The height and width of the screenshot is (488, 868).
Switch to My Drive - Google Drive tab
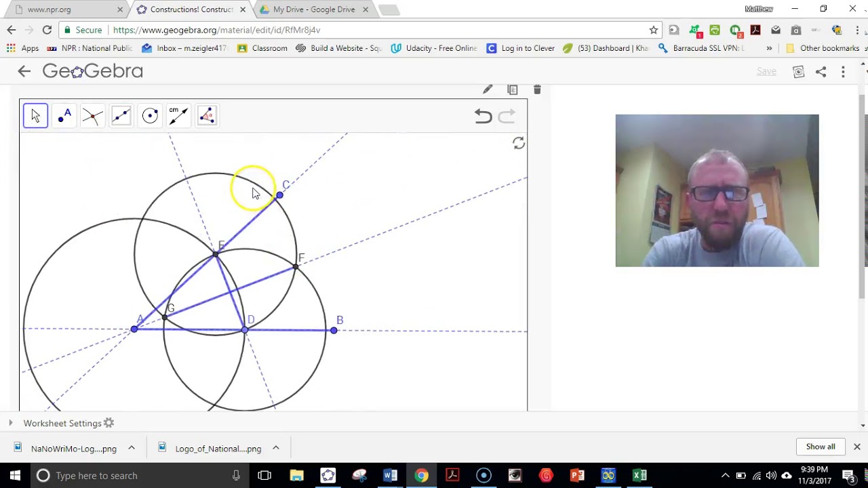314,9
